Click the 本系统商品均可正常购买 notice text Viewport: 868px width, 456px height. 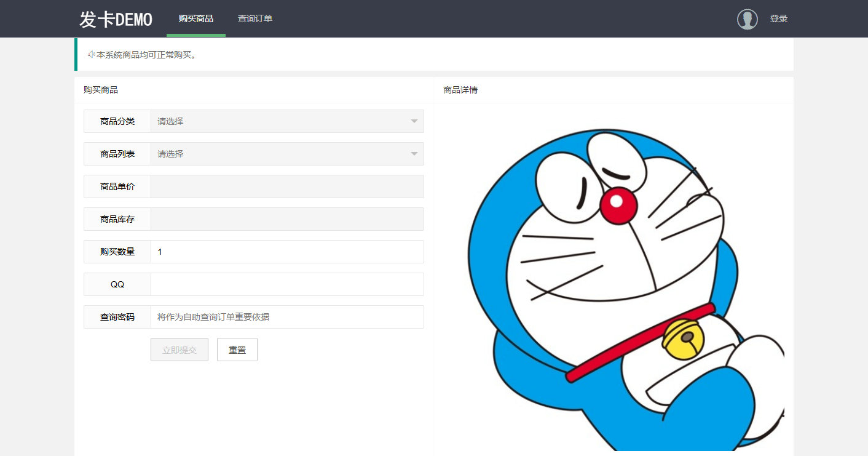(146, 55)
